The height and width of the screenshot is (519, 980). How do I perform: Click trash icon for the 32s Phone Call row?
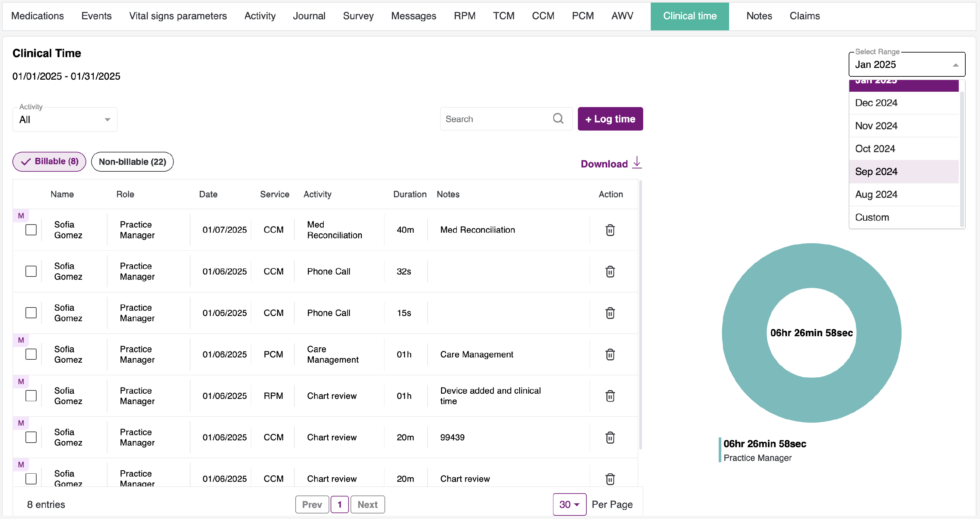pyautogui.click(x=610, y=272)
